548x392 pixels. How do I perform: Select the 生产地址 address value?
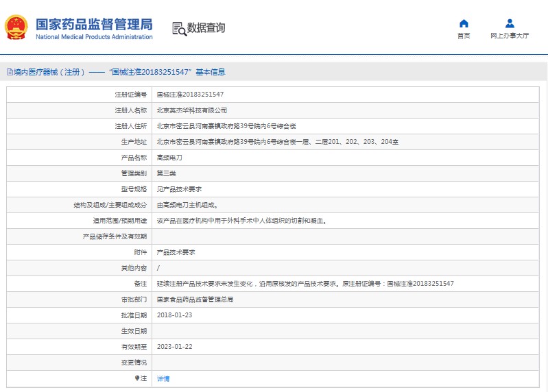278,142
